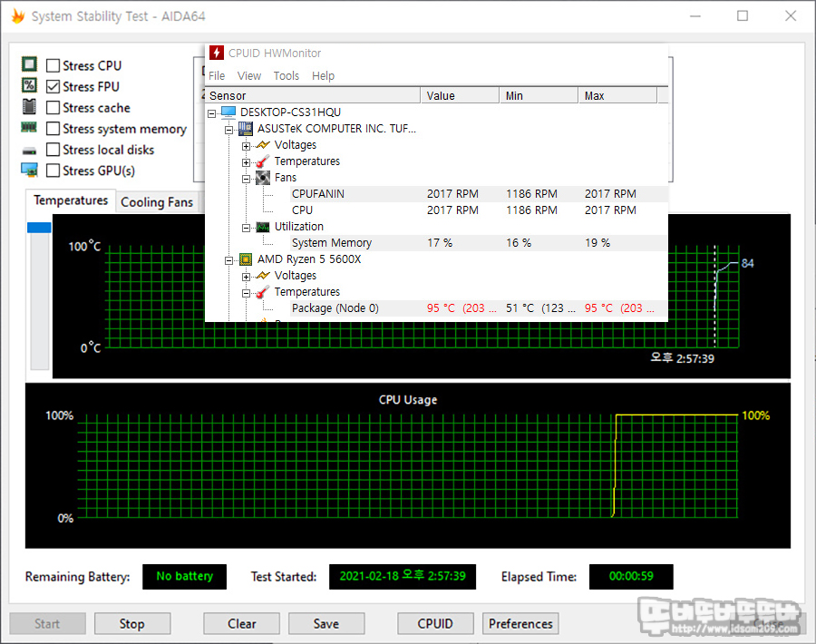816x644 pixels.
Task: Click the Stop button
Action: coord(132,623)
